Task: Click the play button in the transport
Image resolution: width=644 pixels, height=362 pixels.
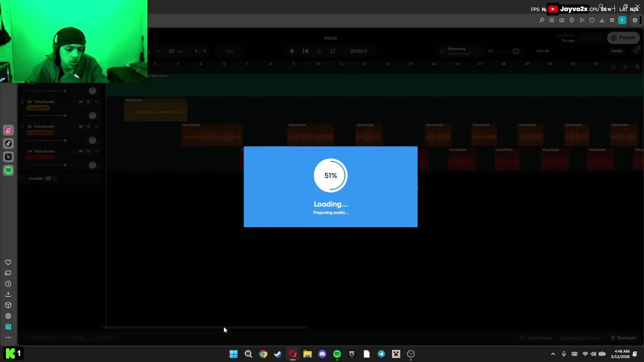Action: (x=292, y=51)
